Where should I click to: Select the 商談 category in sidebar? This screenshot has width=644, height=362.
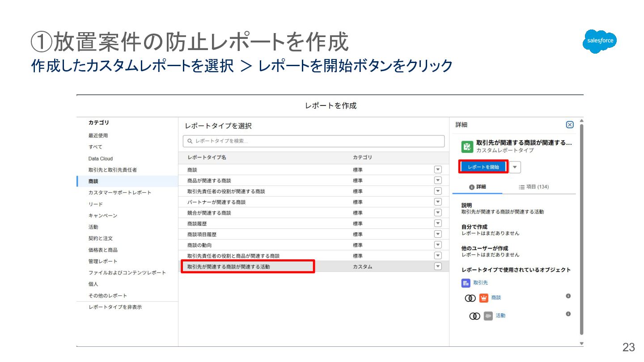127,181
